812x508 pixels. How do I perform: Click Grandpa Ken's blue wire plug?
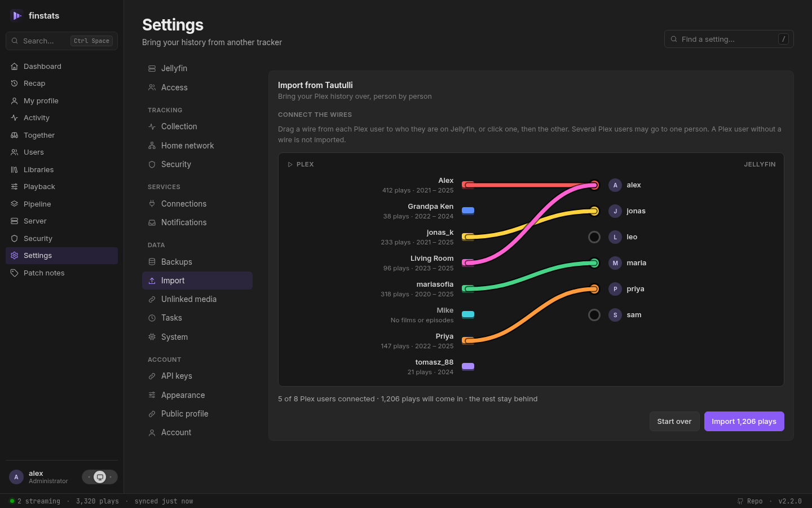click(468, 211)
